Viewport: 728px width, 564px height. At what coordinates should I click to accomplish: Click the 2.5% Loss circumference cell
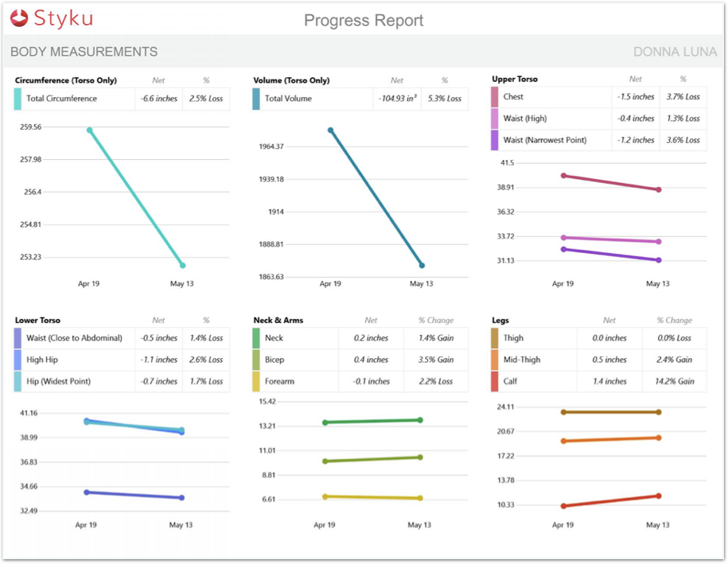pyautogui.click(x=206, y=99)
